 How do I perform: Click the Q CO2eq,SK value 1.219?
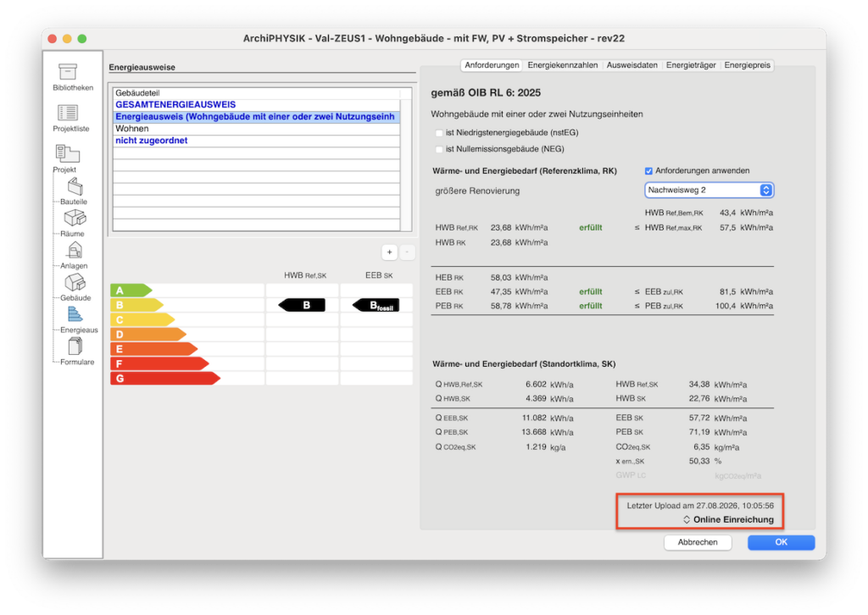click(x=536, y=447)
